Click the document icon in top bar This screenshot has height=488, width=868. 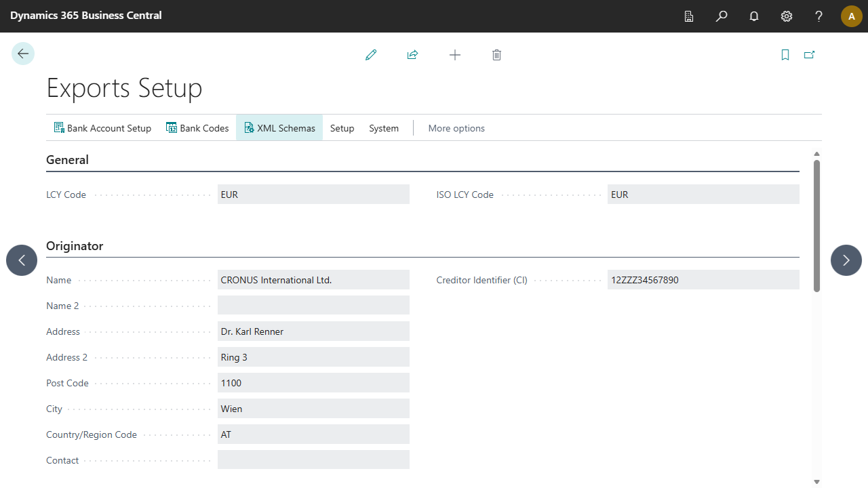coord(689,16)
